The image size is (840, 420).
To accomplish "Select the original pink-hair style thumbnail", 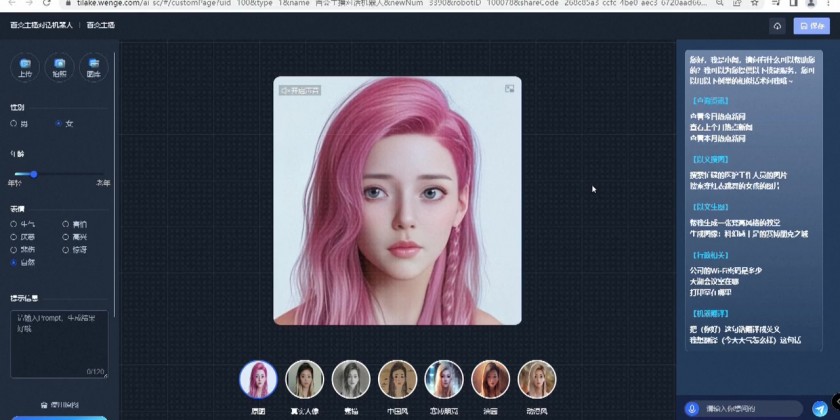I will pyautogui.click(x=258, y=379).
